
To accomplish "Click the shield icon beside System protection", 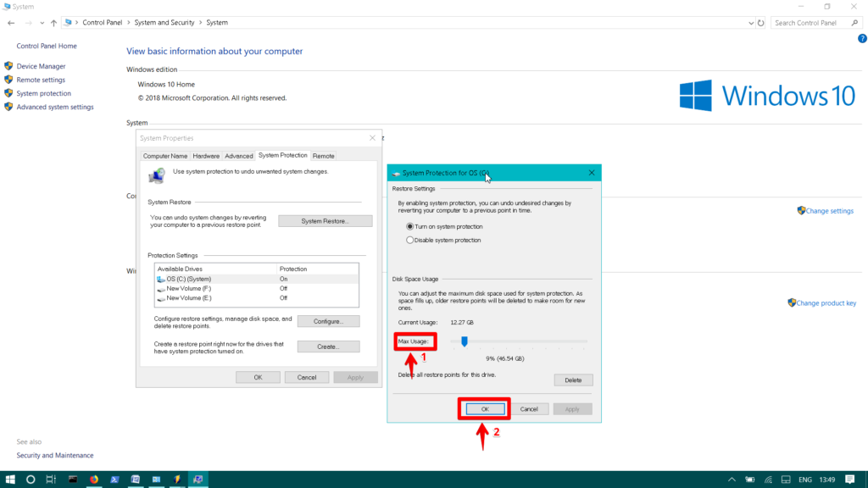I will point(8,93).
